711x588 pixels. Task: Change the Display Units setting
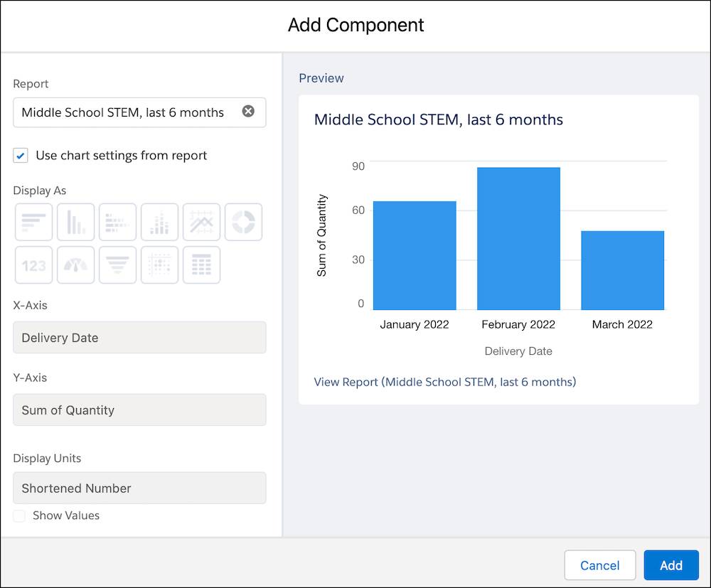[x=139, y=488]
